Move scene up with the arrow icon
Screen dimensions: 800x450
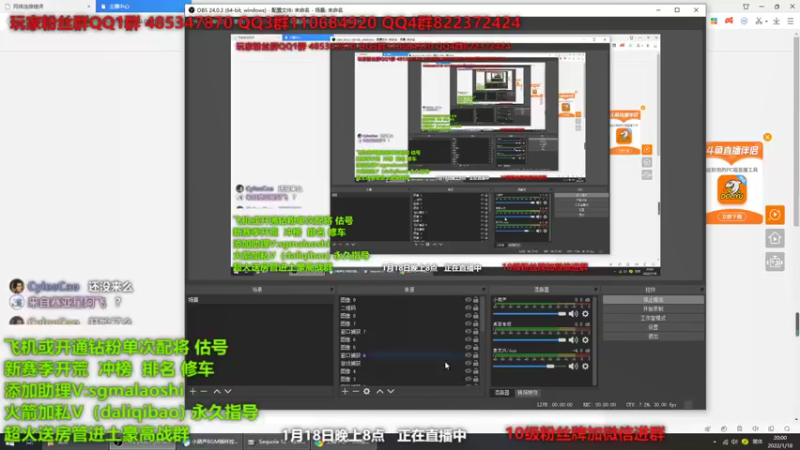(x=217, y=391)
